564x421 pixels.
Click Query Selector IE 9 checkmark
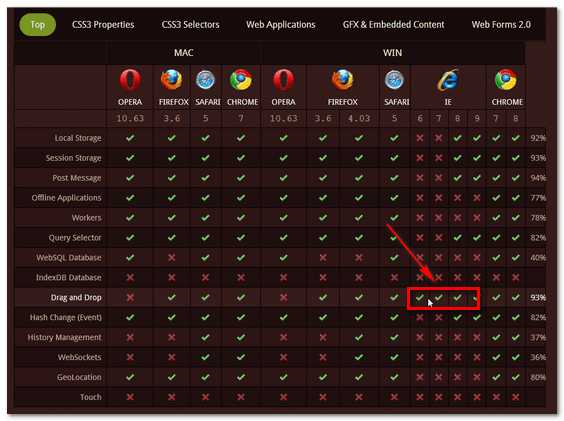477,237
